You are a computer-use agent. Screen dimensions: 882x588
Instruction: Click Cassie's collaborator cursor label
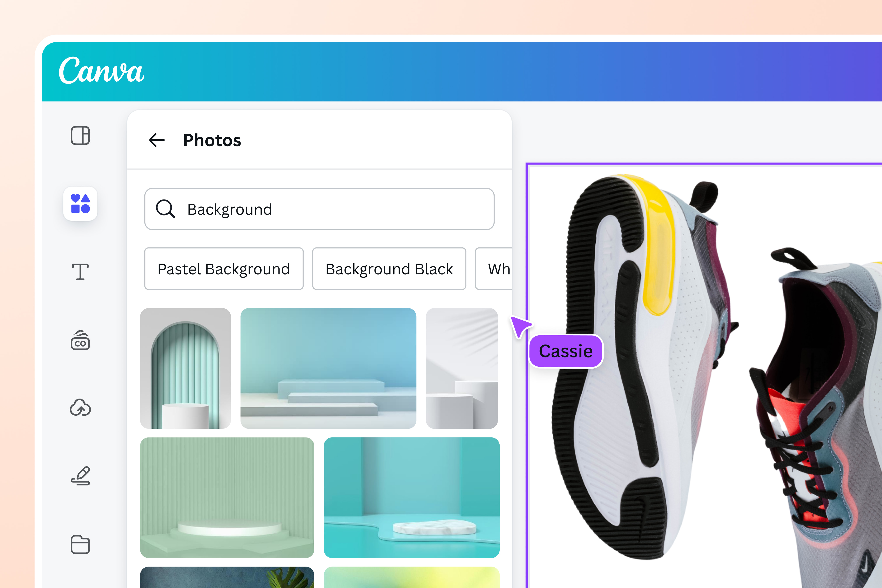pos(566,351)
